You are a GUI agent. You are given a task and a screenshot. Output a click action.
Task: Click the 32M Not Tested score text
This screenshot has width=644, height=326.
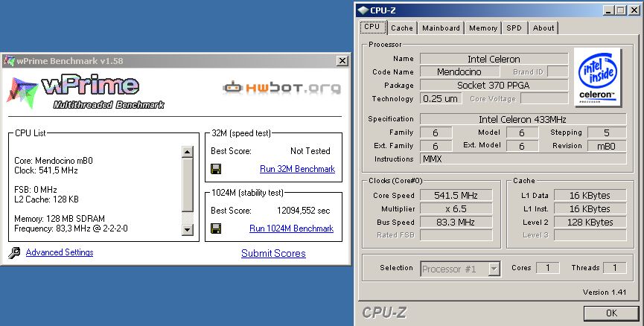pyautogui.click(x=310, y=151)
